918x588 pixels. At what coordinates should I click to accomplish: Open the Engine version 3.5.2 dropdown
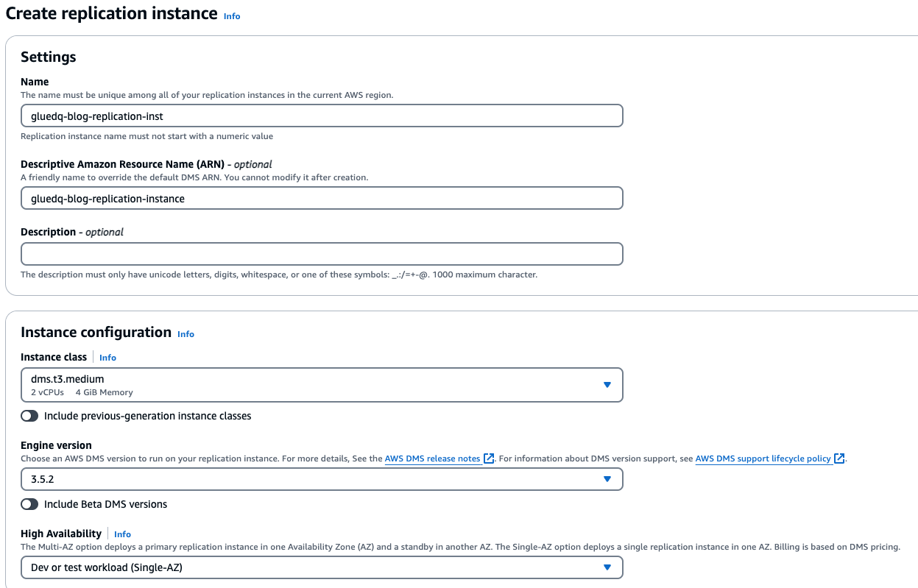[x=322, y=479]
